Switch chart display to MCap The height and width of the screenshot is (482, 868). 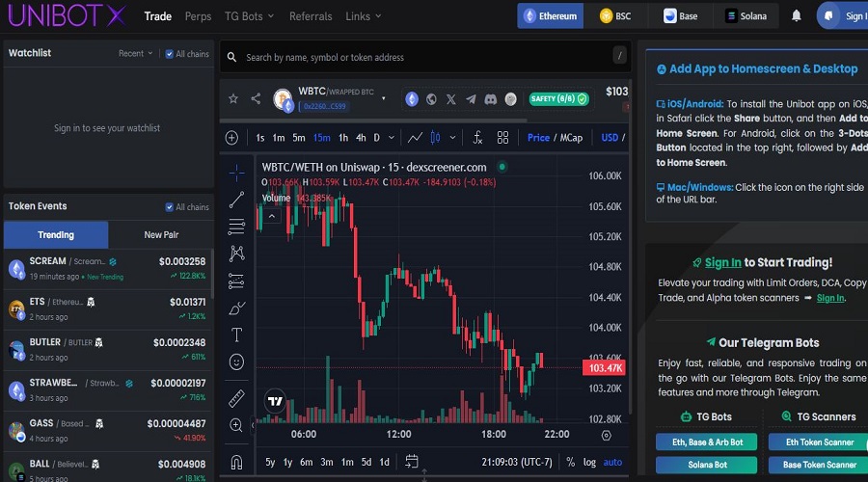tap(571, 137)
